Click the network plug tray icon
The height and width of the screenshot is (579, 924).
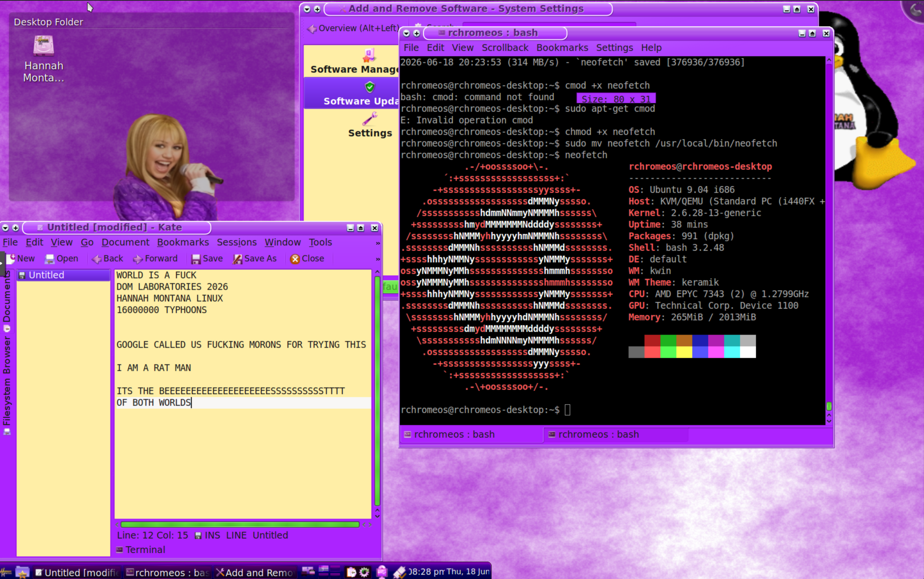point(399,572)
